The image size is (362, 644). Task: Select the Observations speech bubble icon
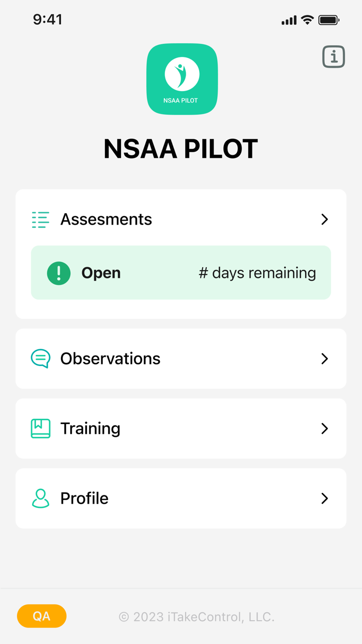click(40, 358)
